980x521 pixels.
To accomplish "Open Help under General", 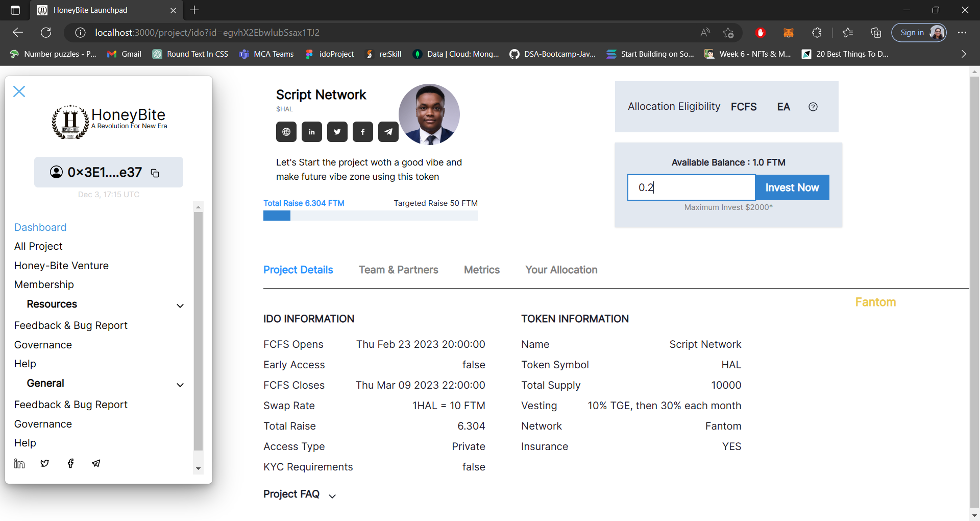I will tap(25, 443).
